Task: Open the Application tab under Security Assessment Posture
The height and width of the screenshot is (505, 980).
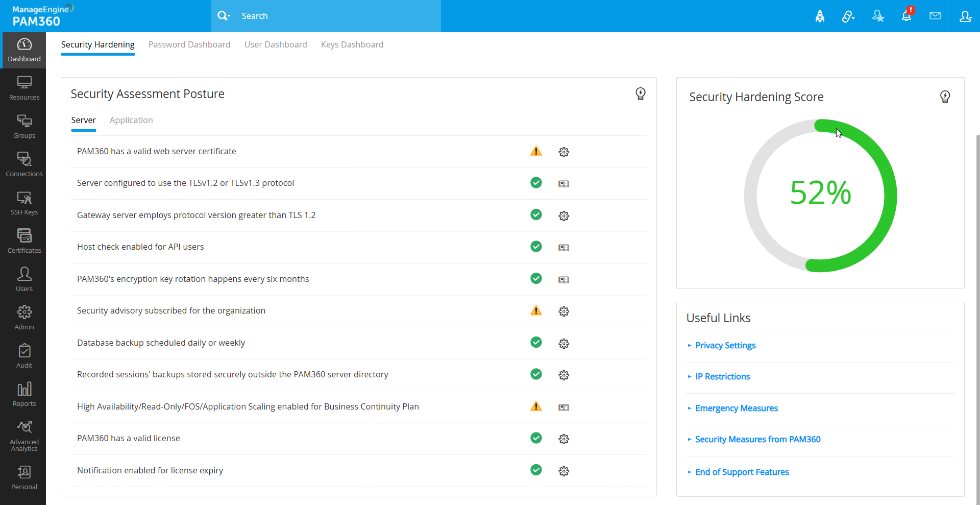Action: (131, 120)
